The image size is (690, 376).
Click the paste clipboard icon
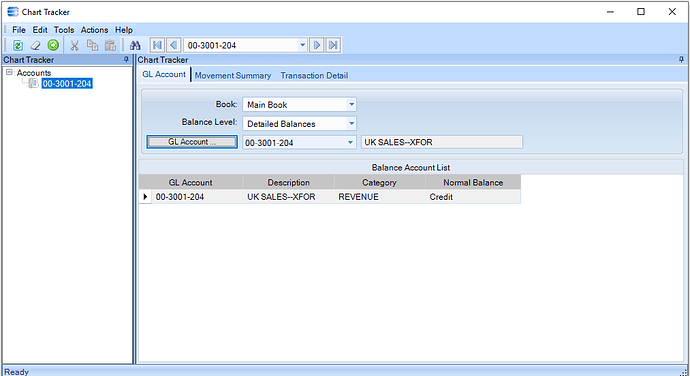(110, 45)
